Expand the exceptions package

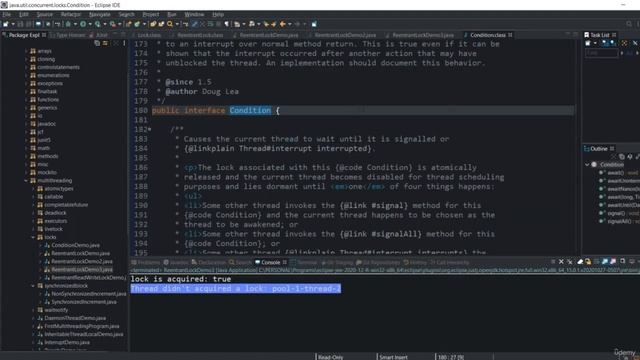27,83
